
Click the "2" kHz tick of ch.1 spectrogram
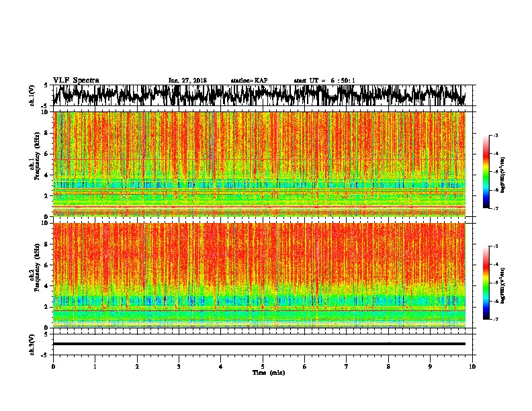click(x=47, y=196)
